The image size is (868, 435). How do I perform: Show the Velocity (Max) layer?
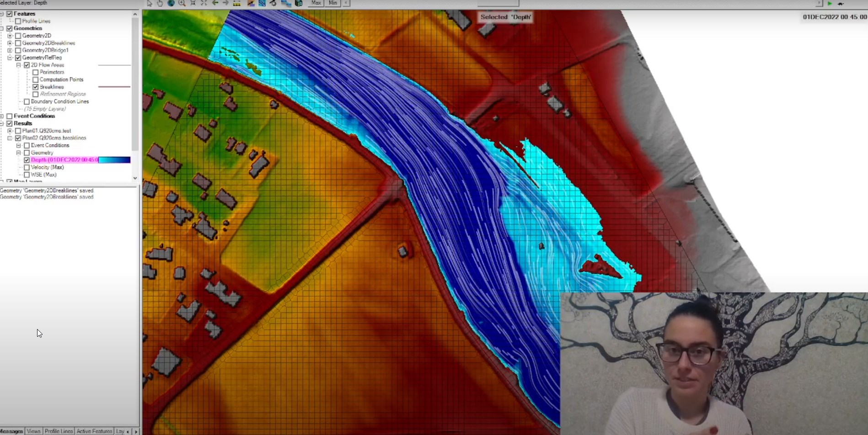(27, 167)
